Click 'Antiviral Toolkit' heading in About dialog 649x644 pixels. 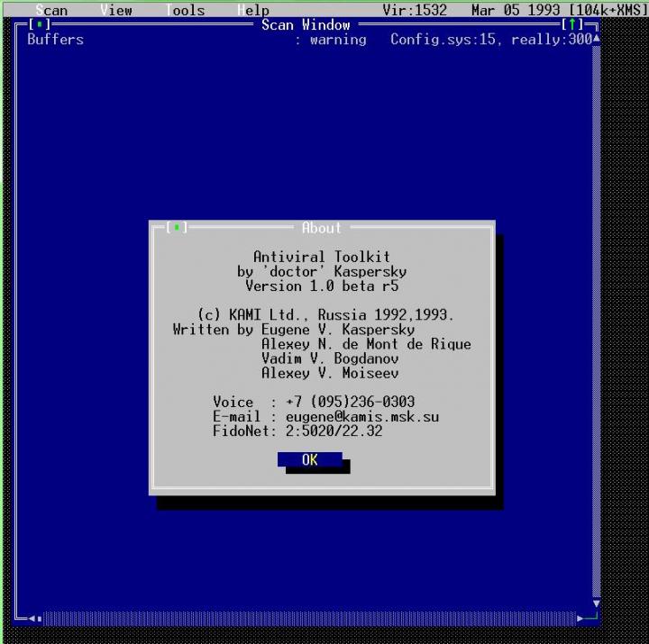click(x=322, y=257)
